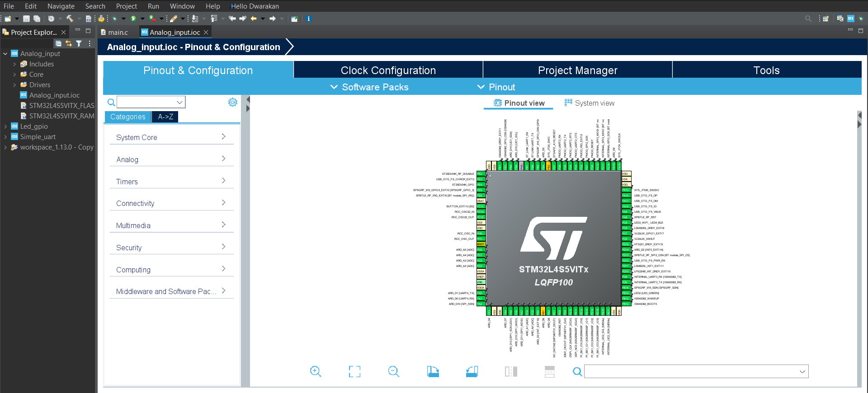Screen dimensions: 868x393
Task: Rotate chip counter-clockwise icon
Action: tap(472, 371)
